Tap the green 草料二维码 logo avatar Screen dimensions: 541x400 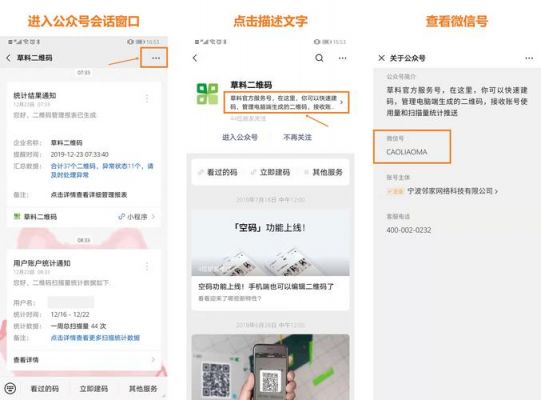tap(207, 94)
